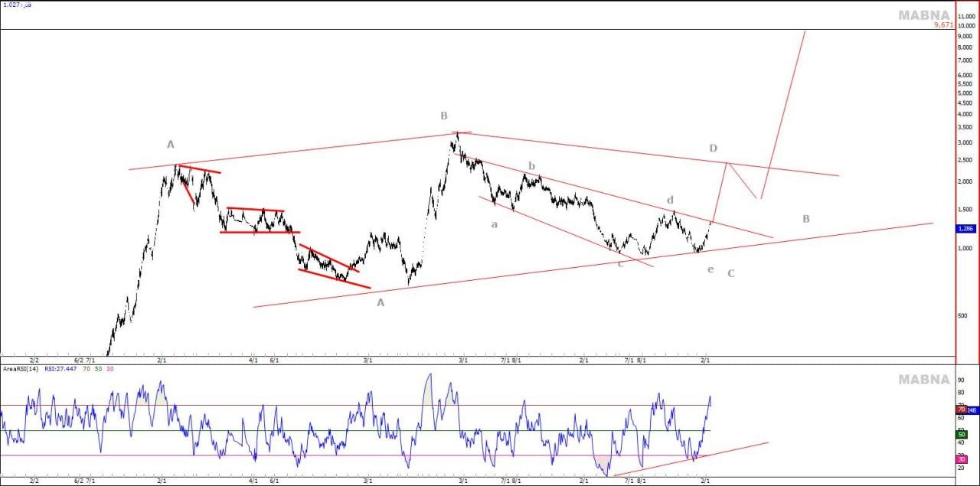Viewport: 980px width, 486px height.
Task: Click the red 70 RSI level tag
Action: coord(961,409)
